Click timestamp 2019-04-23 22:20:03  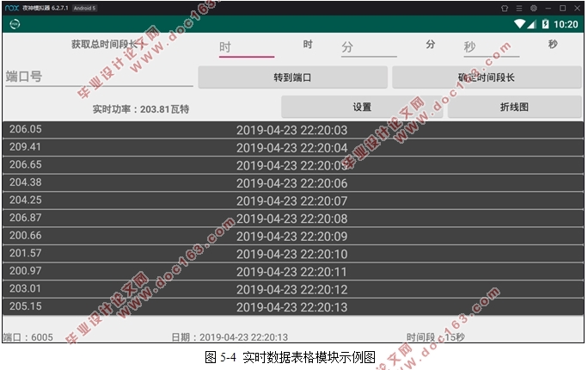[291, 130]
